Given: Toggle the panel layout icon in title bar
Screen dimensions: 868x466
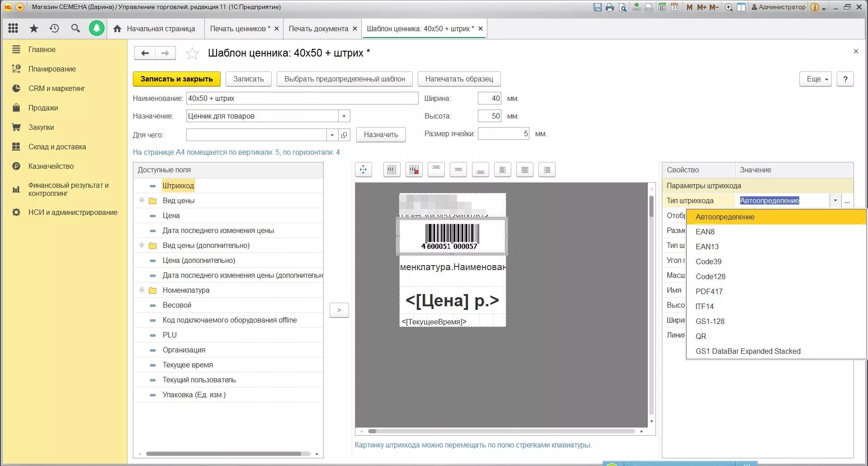Looking at the screenshot, I should [741, 7].
